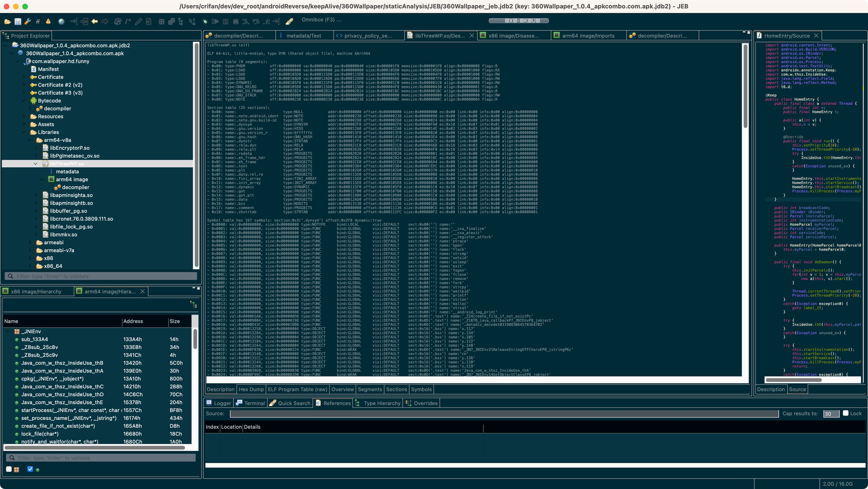Select the Java_com_w_thsz_InsideUse_thB row

coord(97,363)
